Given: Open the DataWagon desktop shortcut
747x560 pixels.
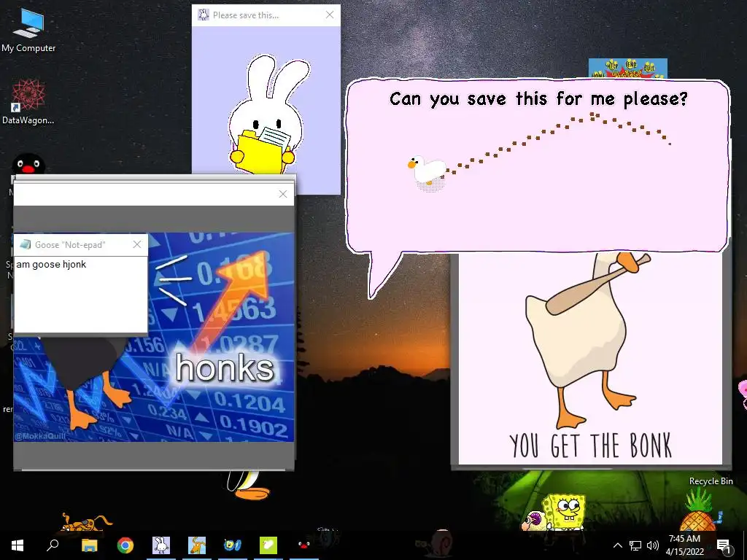Looking at the screenshot, I should tap(28, 102).
